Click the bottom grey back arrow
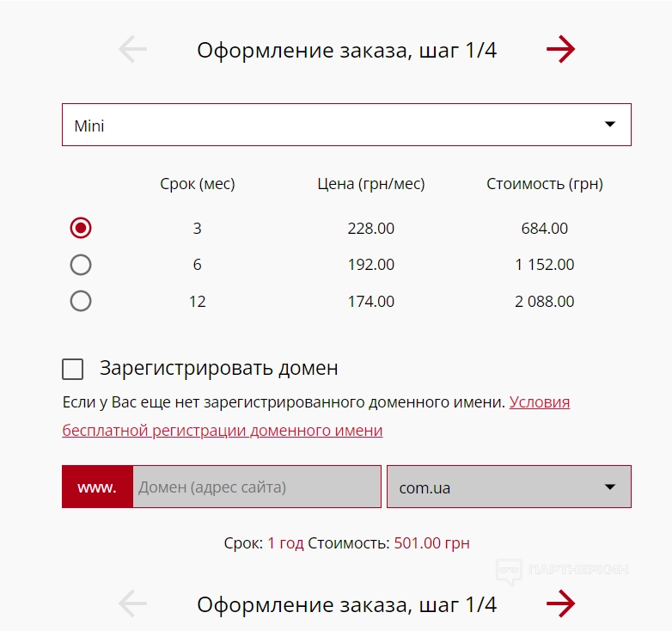This screenshot has width=672, height=631. (132, 603)
